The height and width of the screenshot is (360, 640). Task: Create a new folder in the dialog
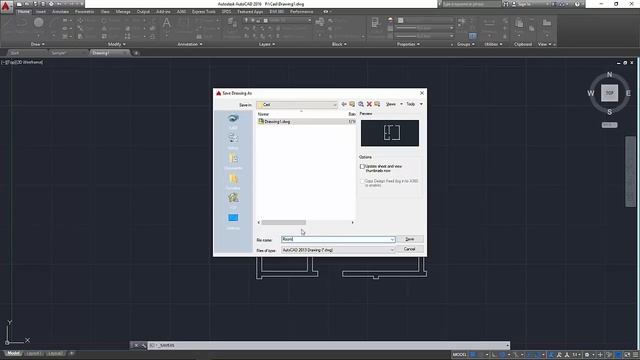click(377, 104)
